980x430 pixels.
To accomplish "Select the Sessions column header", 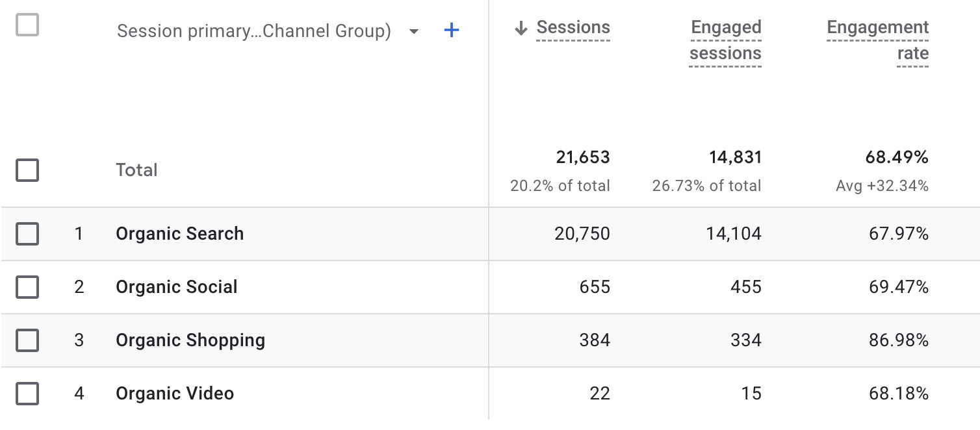I will point(573,27).
